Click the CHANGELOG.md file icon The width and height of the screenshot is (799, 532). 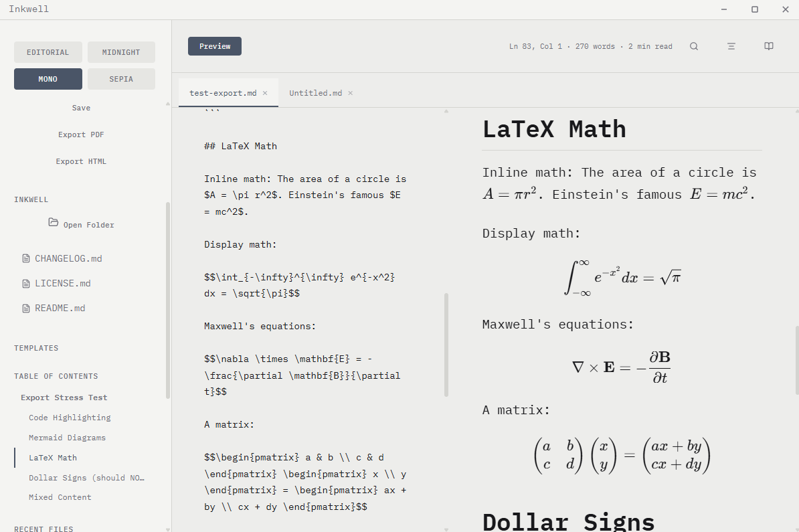pyautogui.click(x=26, y=258)
